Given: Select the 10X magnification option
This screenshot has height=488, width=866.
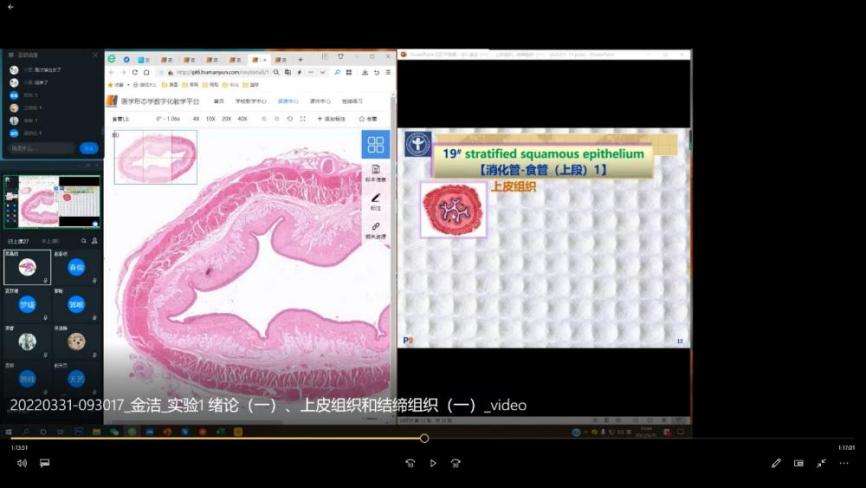Looking at the screenshot, I should 211,118.
